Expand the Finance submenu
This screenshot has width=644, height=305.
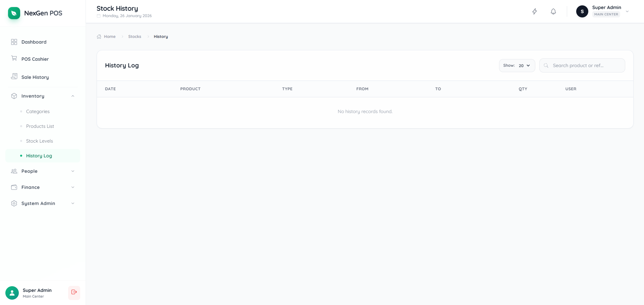point(73,187)
